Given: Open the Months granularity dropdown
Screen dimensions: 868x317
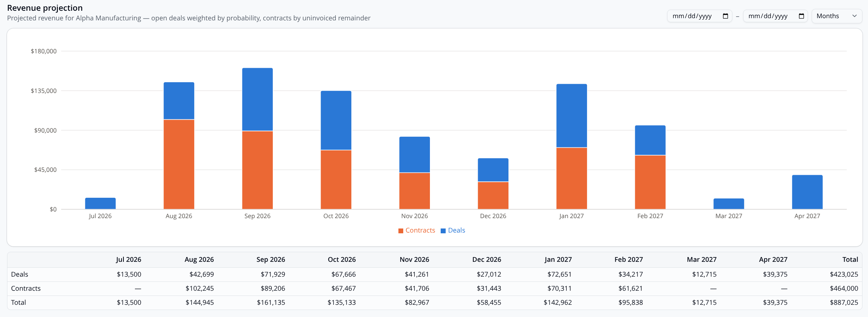Looking at the screenshot, I should [836, 16].
